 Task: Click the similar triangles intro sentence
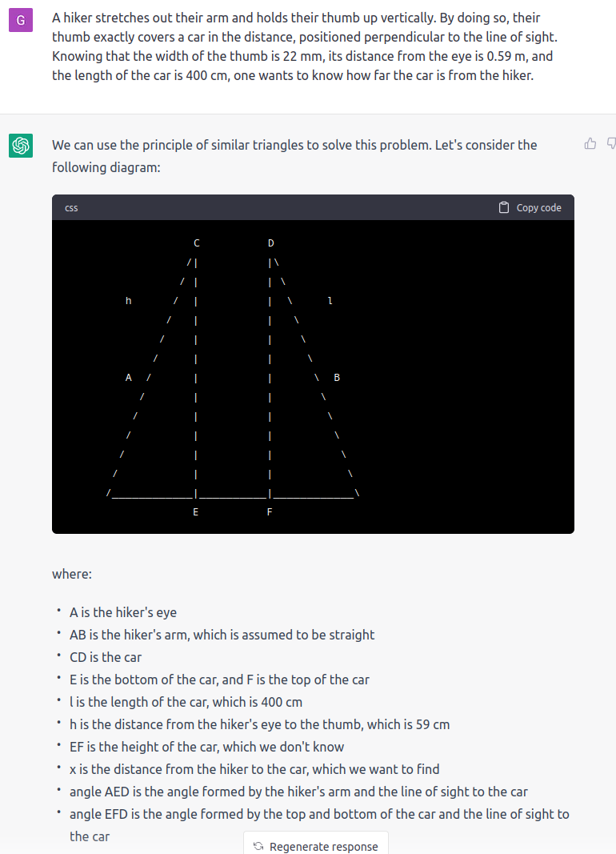pyautogui.click(x=294, y=156)
